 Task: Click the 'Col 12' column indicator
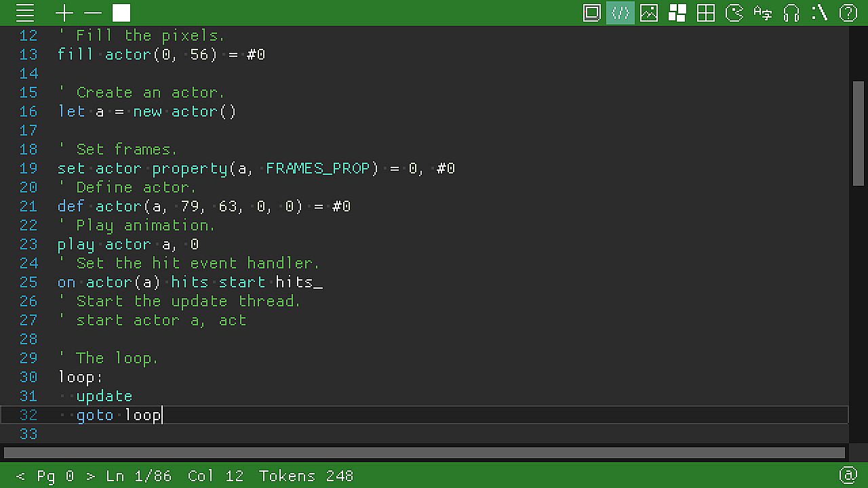(216, 476)
